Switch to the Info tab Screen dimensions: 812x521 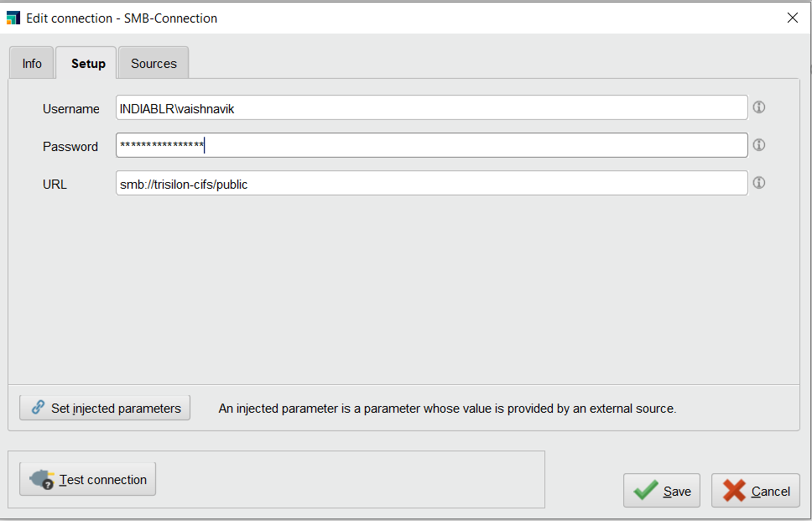pyautogui.click(x=31, y=62)
